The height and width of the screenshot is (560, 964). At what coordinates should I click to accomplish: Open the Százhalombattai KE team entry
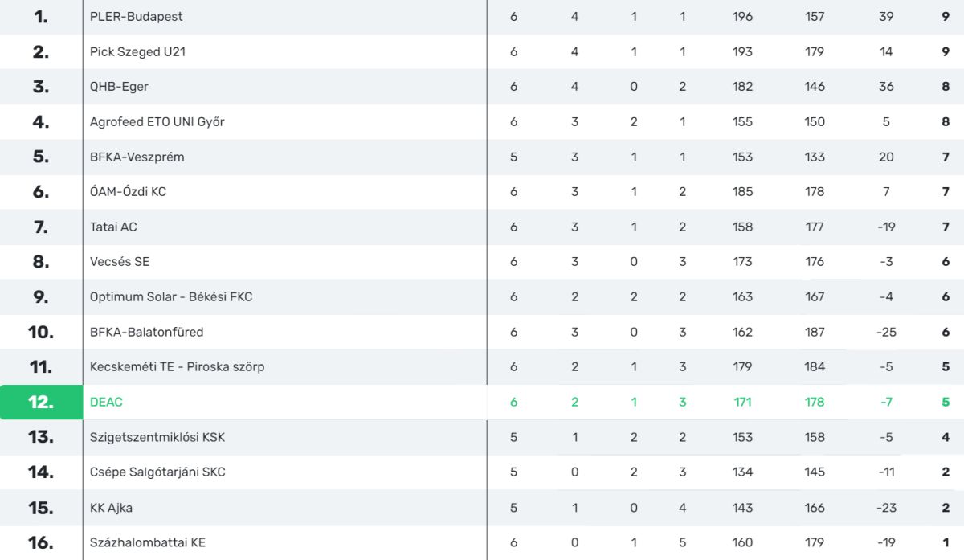coord(148,542)
